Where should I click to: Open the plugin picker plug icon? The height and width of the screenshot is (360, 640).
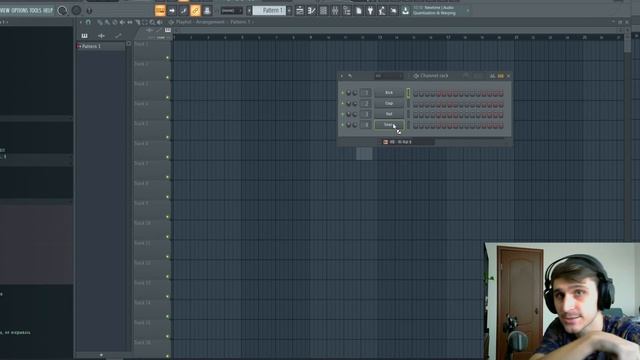pos(370,11)
